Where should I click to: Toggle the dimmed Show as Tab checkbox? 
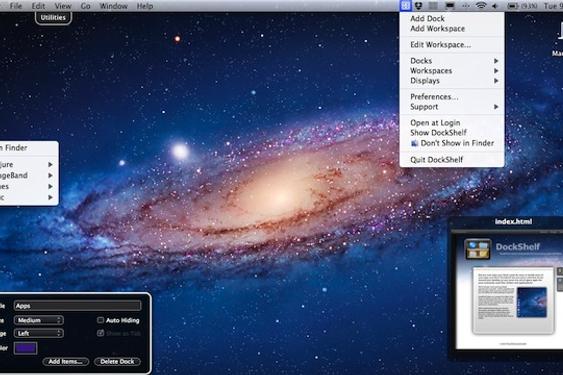pyautogui.click(x=101, y=333)
